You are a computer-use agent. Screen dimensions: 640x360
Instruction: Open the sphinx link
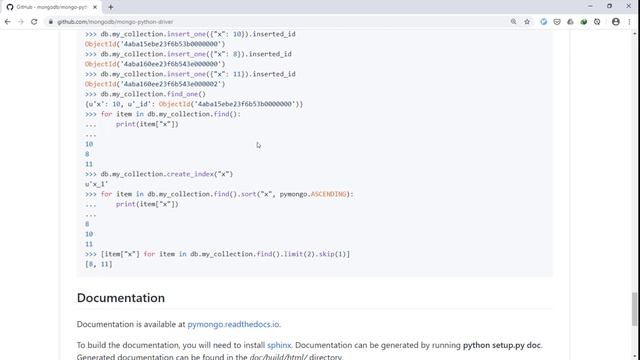[279, 345]
